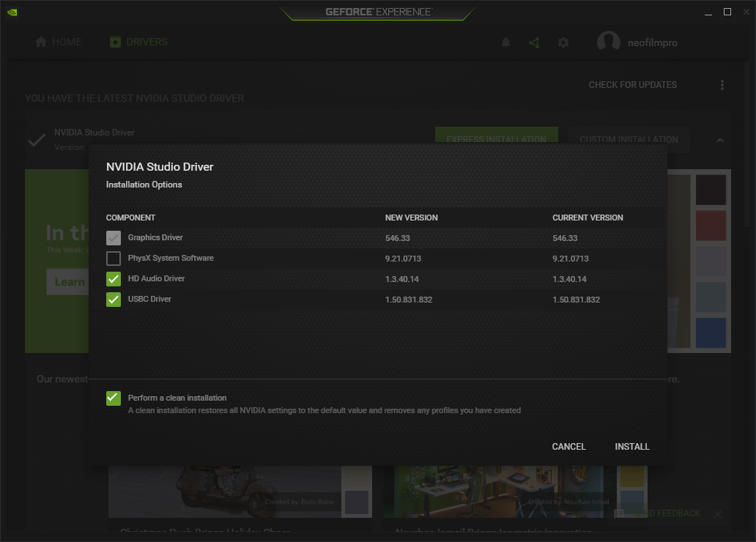The height and width of the screenshot is (542, 756).
Task: Click the Drivers tab icon
Action: point(115,42)
